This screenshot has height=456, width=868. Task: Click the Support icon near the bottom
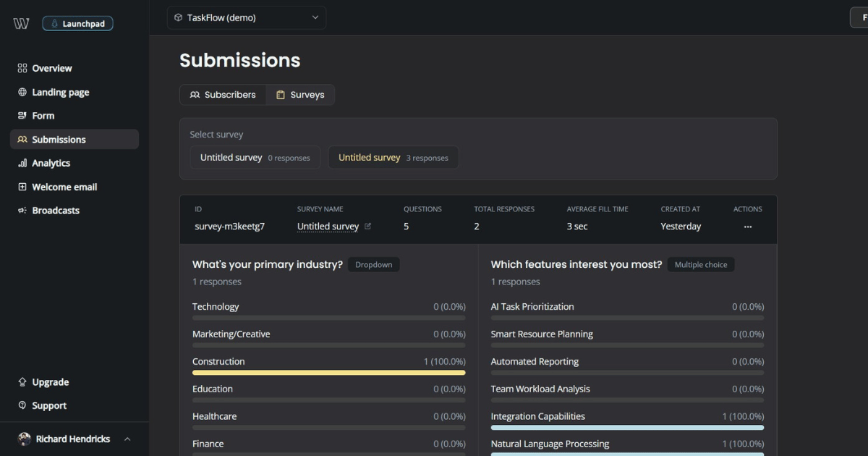point(22,405)
